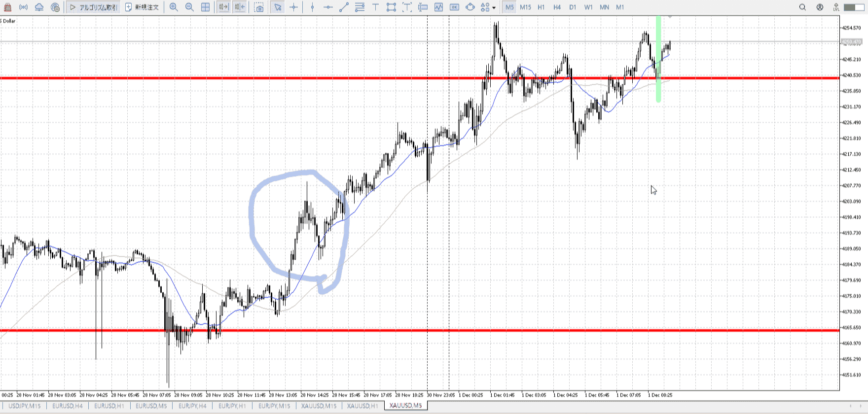Select the rectangle shapes drawing tool
Viewport: 868px width, 414px height.
click(391, 7)
